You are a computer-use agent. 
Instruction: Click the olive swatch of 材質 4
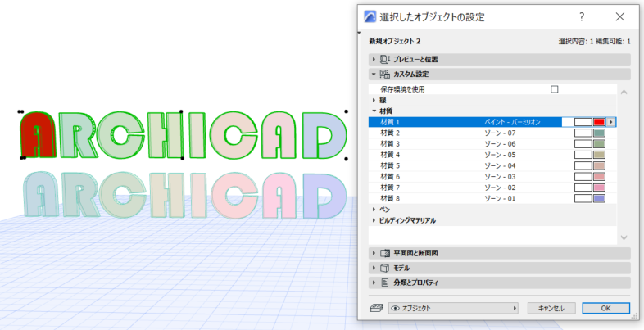point(599,155)
